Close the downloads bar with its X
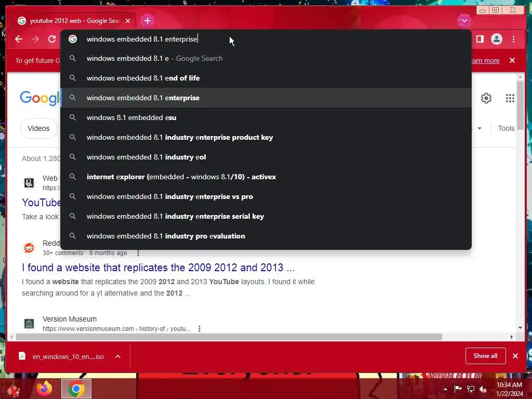The height and width of the screenshot is (399, 532). click(x=515, y=356)
